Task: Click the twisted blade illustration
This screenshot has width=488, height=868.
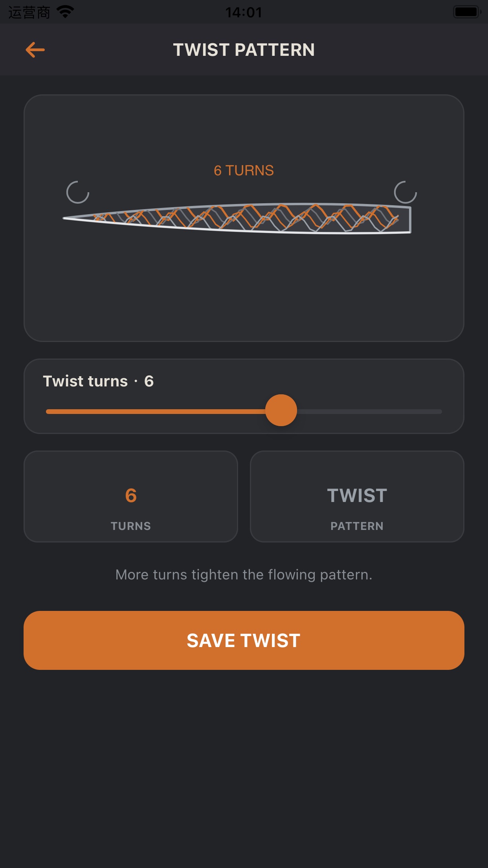Action: point(237,218)
